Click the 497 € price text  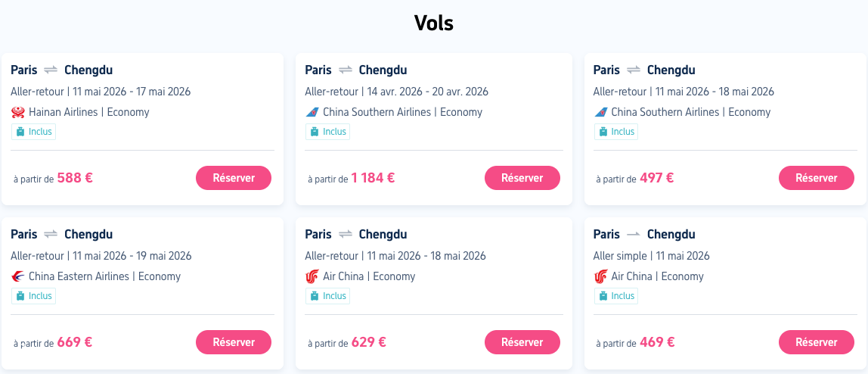(x=656, y=178)
